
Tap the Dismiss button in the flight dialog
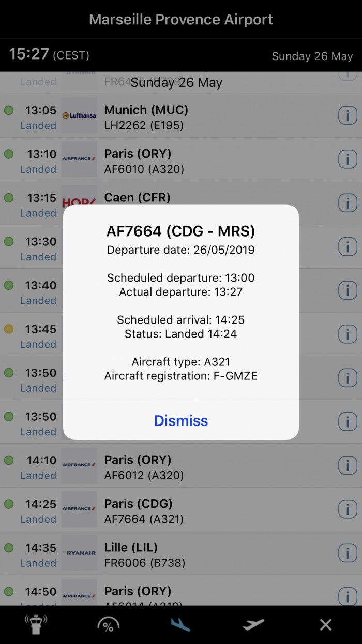(181, 420)
